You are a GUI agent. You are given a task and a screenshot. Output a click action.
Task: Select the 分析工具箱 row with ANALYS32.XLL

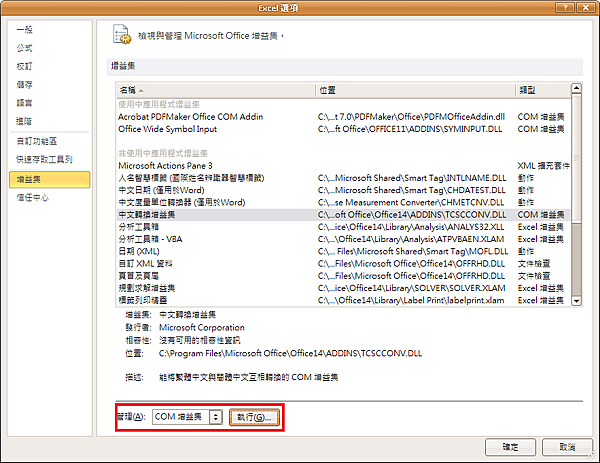point(343,227)
